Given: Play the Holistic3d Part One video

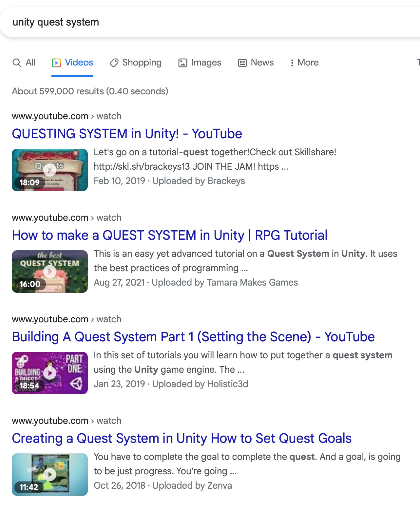Looking at the screenshot, I should point(49,373).
